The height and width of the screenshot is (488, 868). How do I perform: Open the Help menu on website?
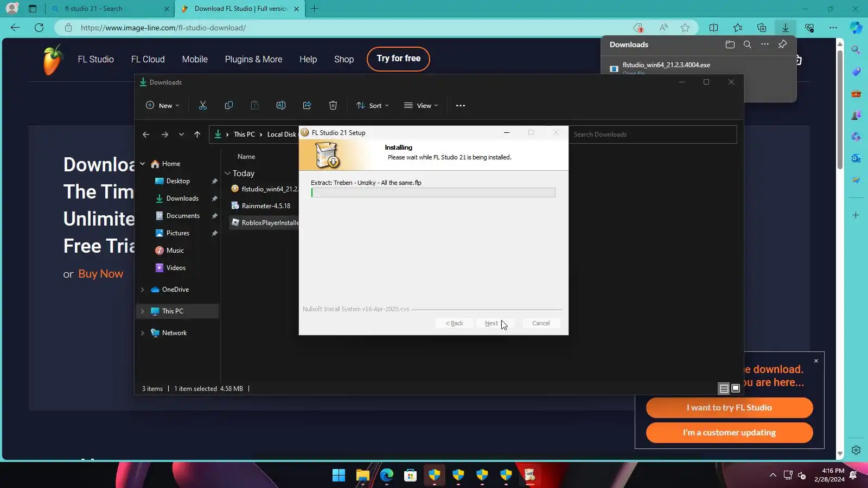click(x=308, y=59)
